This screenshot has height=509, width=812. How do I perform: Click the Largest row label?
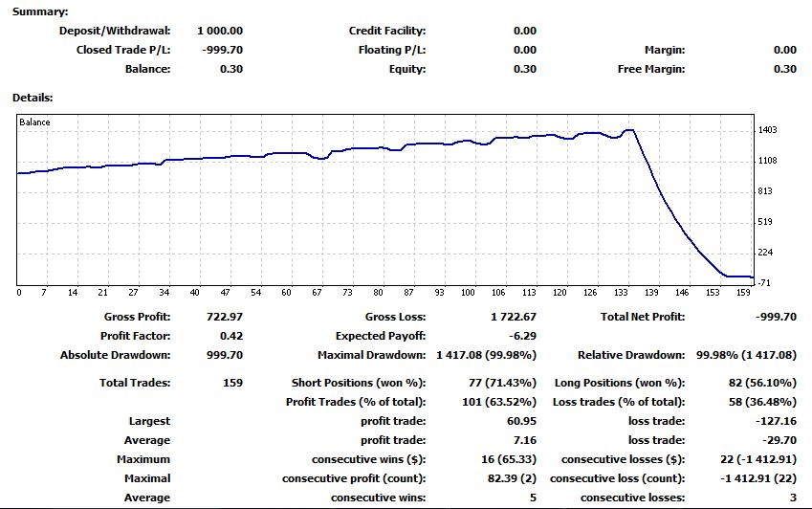[149, 421]
